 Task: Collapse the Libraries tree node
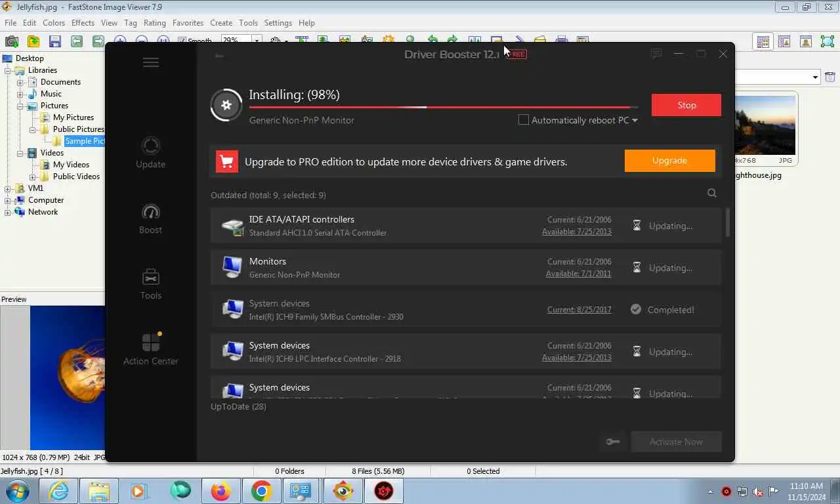[x=9, y=70]
